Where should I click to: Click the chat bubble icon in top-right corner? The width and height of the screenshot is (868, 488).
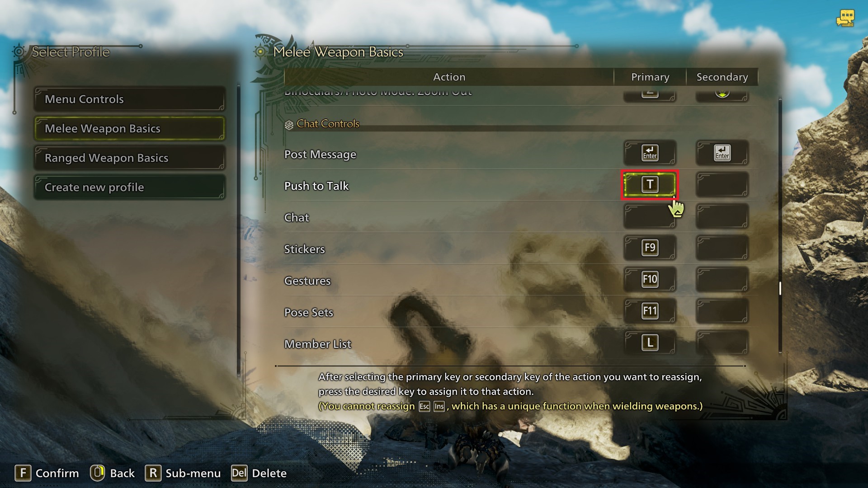845,19
